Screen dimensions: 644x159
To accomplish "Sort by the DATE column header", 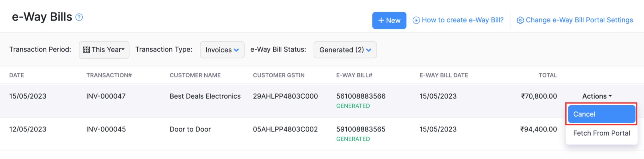I will tap(16, 75).
